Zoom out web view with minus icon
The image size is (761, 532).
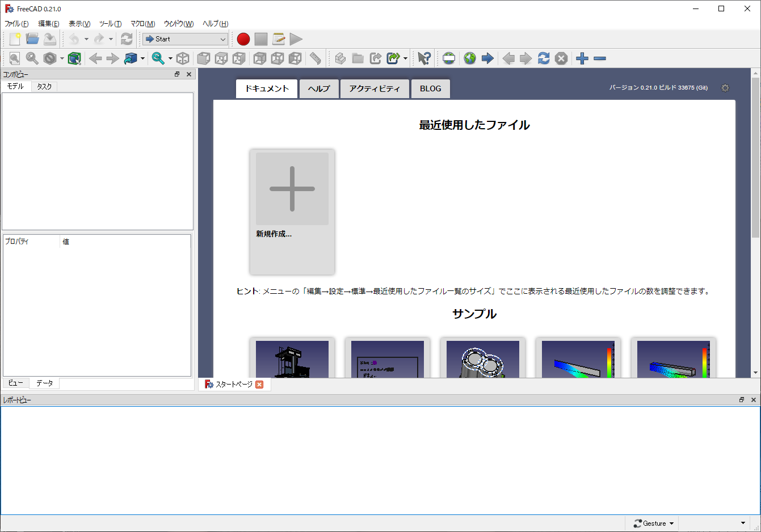tap(600, 58)
